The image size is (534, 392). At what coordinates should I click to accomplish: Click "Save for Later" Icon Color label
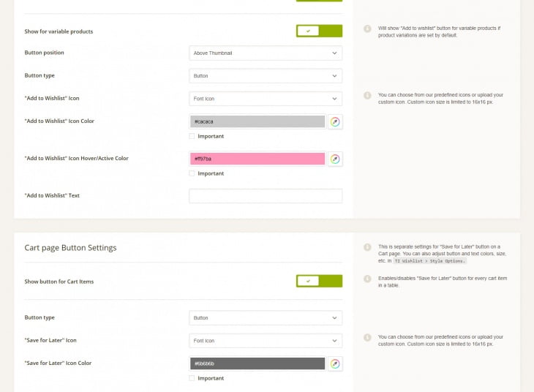coord(58,363)
